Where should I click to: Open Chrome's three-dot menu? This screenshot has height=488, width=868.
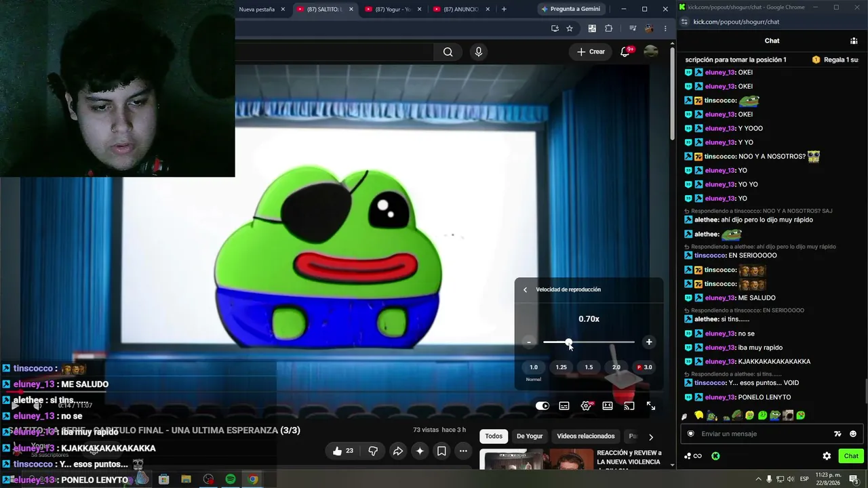665,28
